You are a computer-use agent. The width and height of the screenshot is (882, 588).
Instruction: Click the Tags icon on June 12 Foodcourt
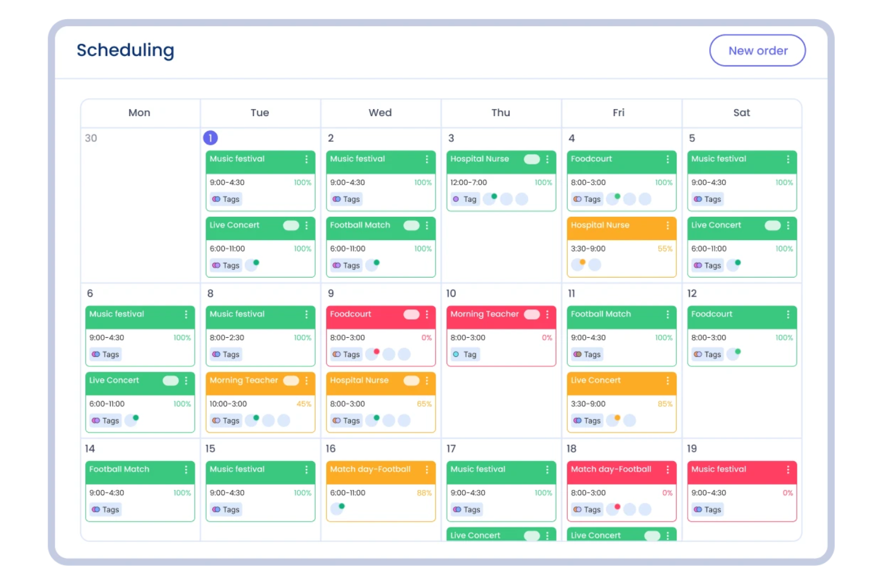coord(698,354)
